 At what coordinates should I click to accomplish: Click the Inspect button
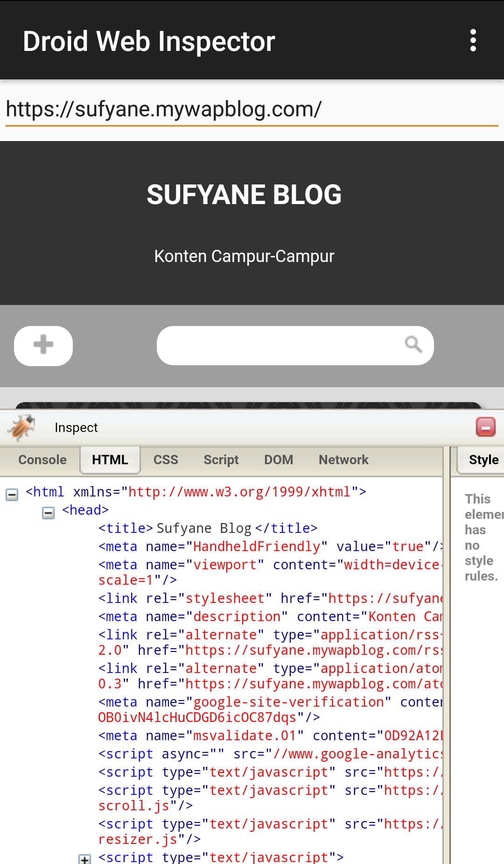click(76, 427)
